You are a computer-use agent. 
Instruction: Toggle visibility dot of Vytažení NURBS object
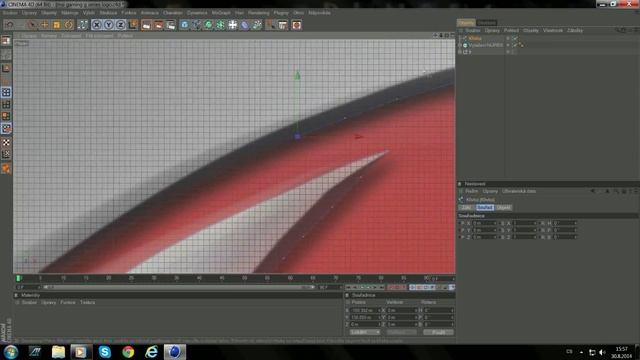pos(508,45)
